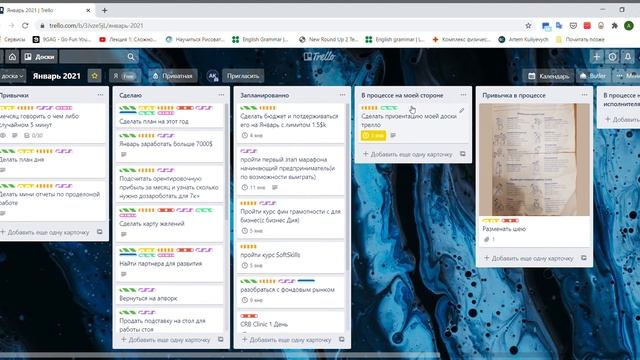Viewport: 640px width, 360px height.
Task: Open the information icon in header
Action: click(612, 57)
